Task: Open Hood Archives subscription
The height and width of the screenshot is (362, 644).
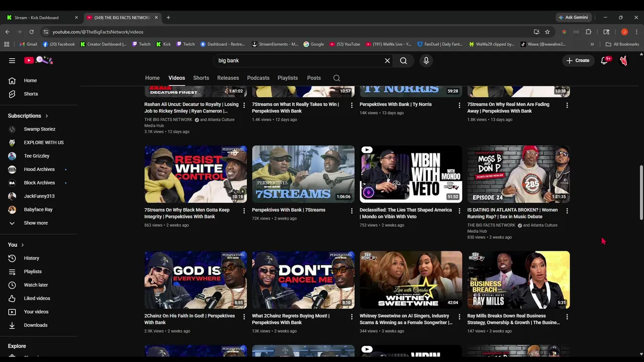Action: click(x=39, y=169)
